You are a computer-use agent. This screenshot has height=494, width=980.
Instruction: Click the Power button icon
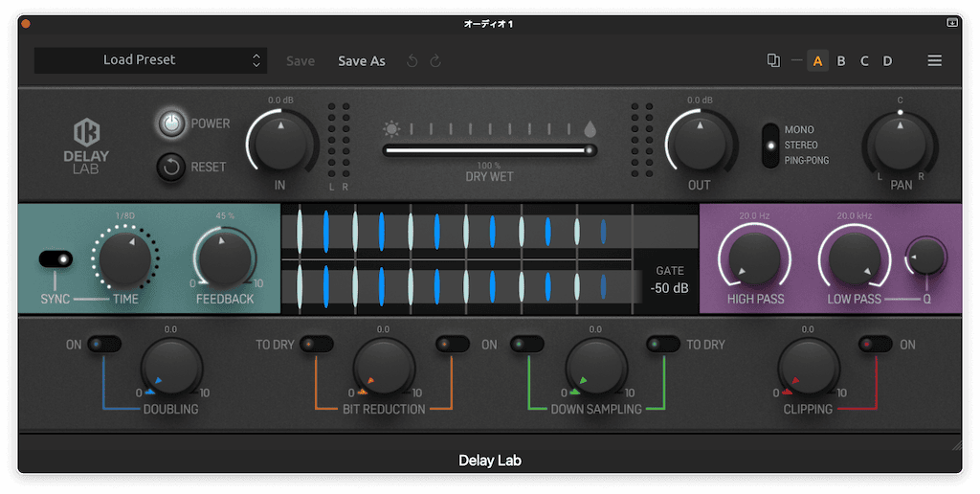(170, 123)
